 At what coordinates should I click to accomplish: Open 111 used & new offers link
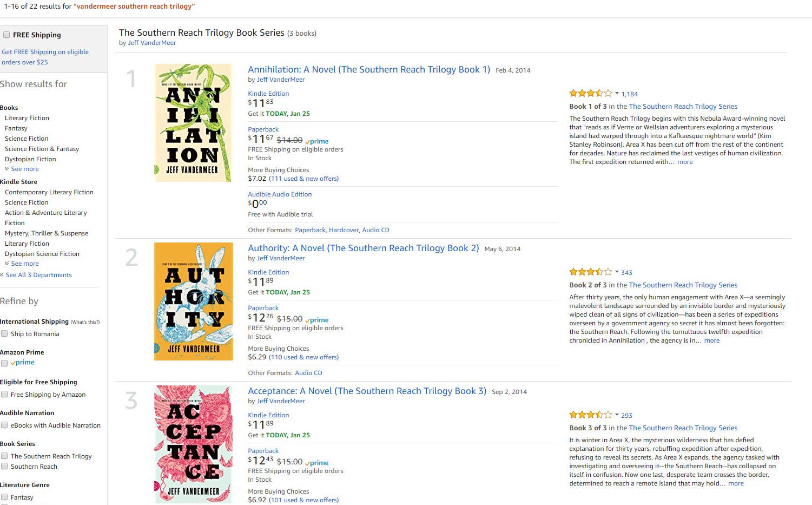tap(303, 179)
